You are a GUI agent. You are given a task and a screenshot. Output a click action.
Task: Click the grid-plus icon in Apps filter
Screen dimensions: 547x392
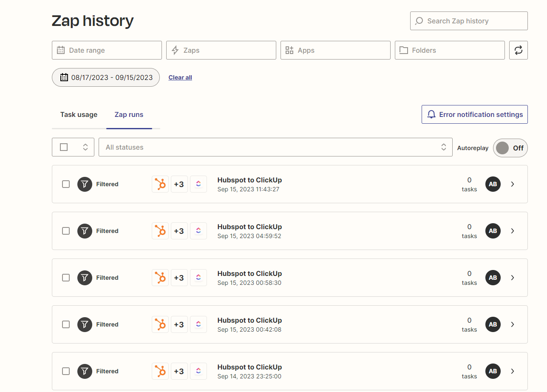click(x=289, y=50)
